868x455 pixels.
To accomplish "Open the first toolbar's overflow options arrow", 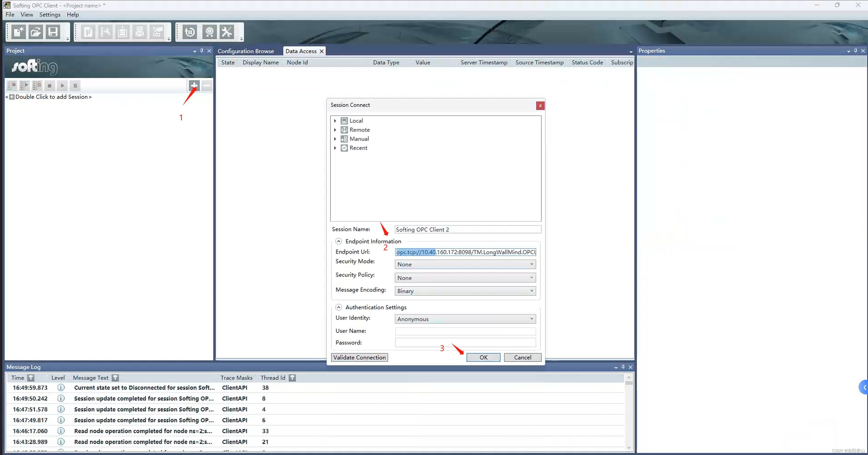I will pyautogui.click(x=68, y=39).
